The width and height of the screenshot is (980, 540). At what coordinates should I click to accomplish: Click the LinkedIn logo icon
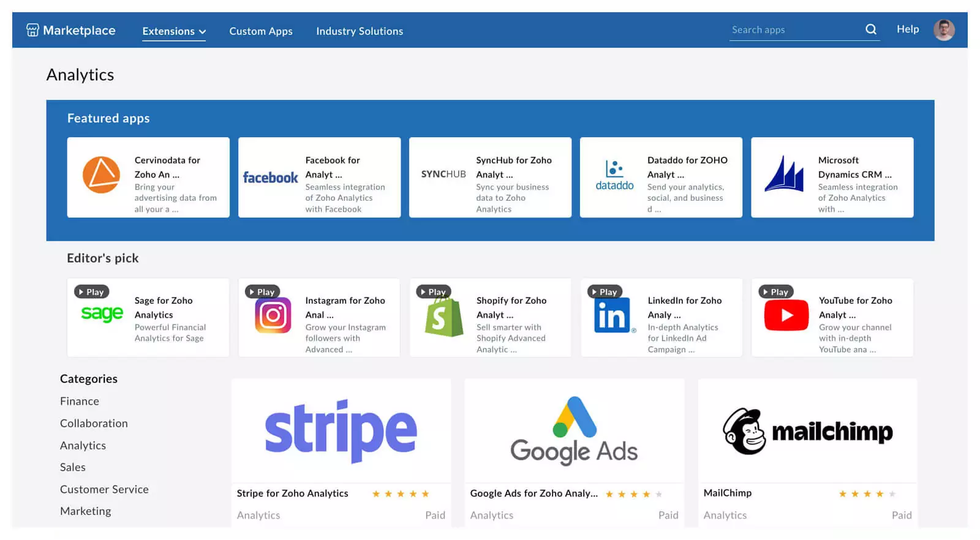click(x=614, y=315)
